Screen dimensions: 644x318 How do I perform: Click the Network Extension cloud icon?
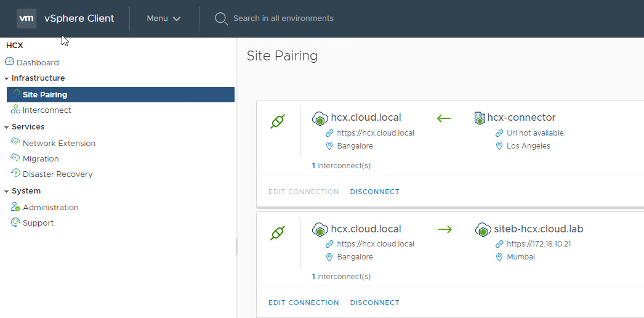click(x=15, y=142)
